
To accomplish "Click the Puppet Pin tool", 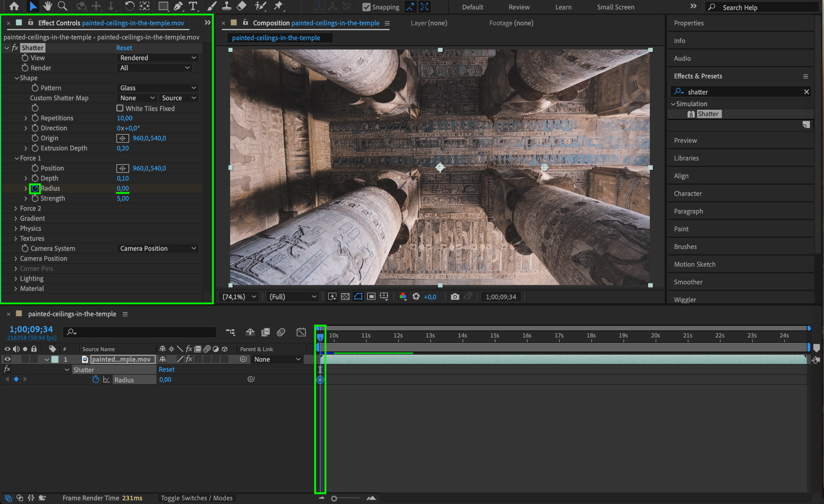I will coord(278,6).
